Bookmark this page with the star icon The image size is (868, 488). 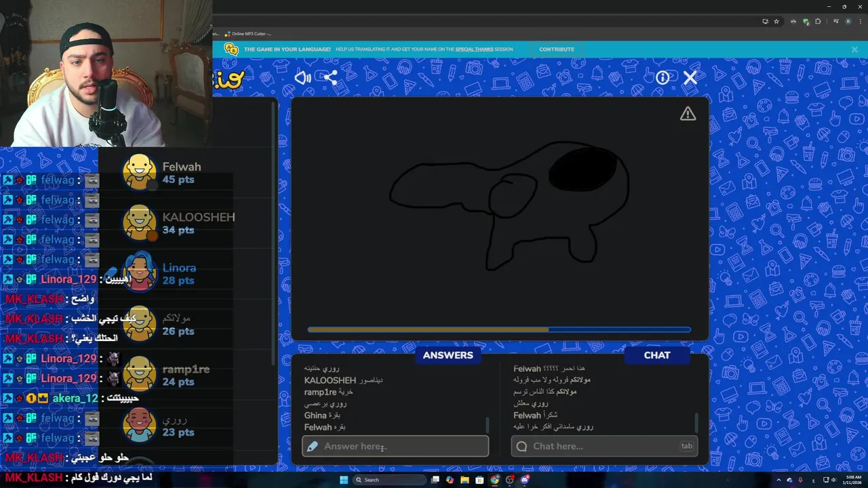coord(776,22)
